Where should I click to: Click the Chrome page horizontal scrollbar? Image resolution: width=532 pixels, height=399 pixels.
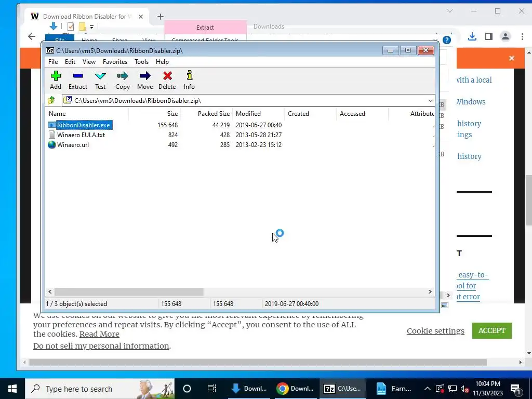click(x=258, y=362)
